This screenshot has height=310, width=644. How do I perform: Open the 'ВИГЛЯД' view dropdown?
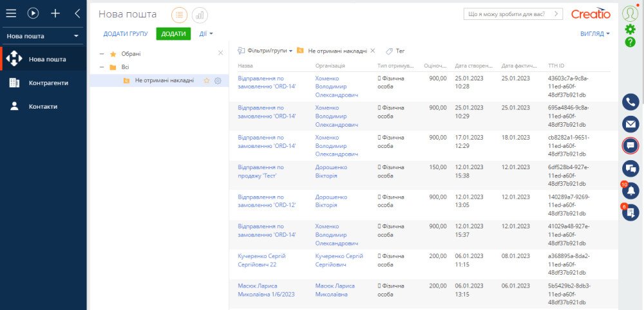(x=594, y=33)
